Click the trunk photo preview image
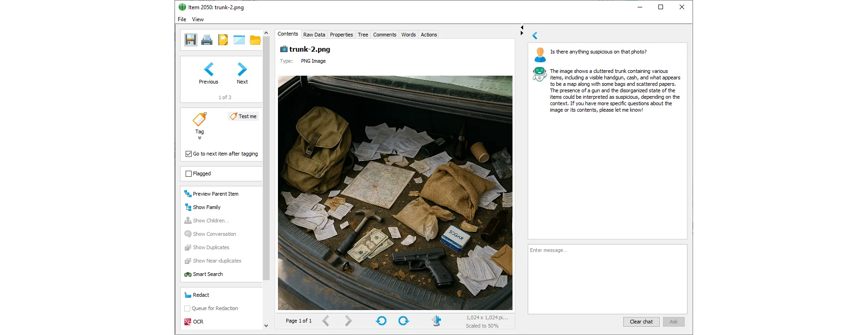The height and width of the screenshot is (335, 868). 395,193
